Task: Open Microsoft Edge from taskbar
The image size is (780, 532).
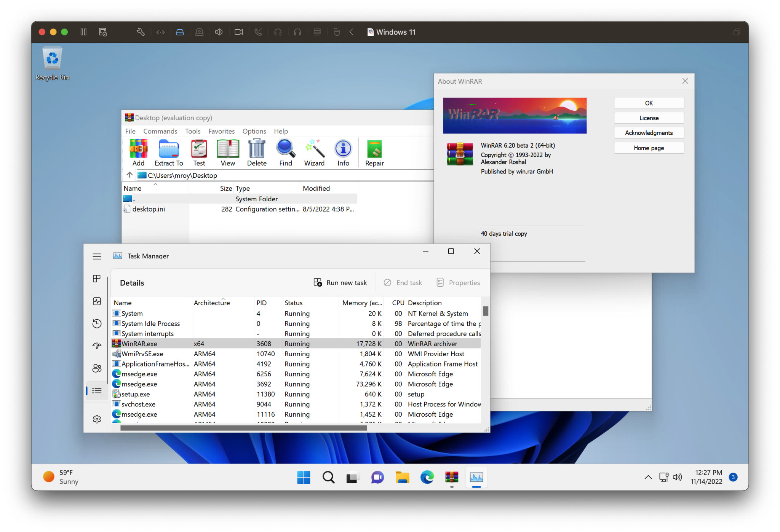Action: [x=427, y=477]
